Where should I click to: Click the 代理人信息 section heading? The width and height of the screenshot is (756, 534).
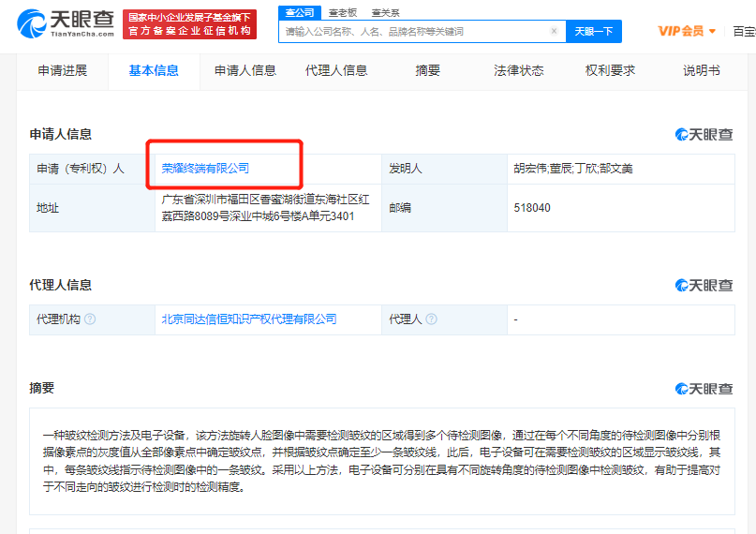pos(61,286)
